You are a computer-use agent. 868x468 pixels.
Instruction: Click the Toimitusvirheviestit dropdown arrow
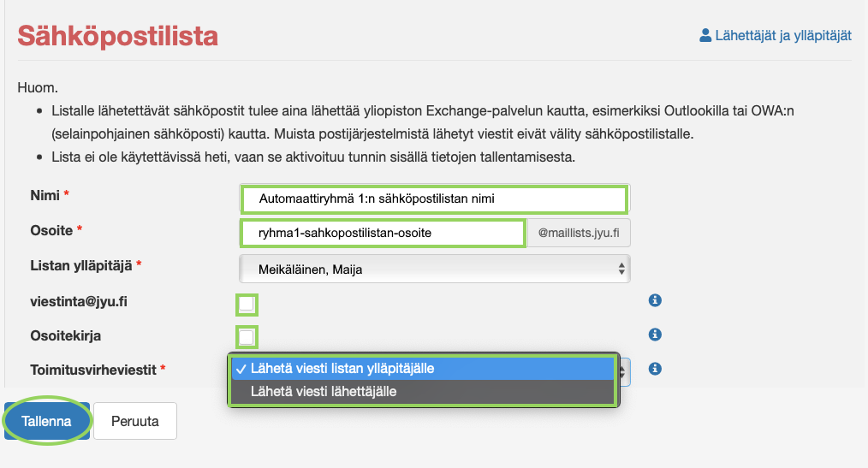(624, 370)
